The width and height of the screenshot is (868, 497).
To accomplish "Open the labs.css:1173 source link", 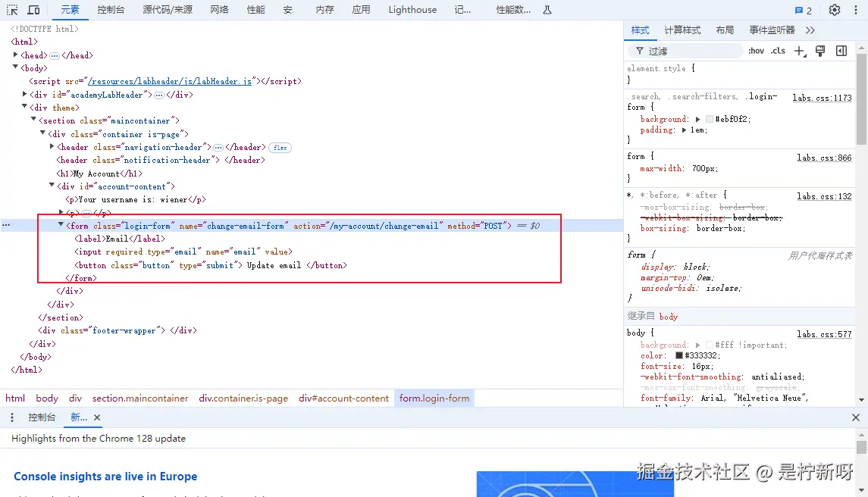I will click(x=822, y=98).
